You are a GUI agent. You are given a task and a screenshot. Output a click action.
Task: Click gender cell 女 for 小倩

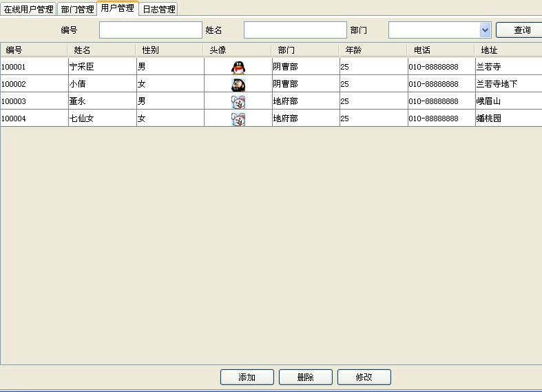coord(170,83)
